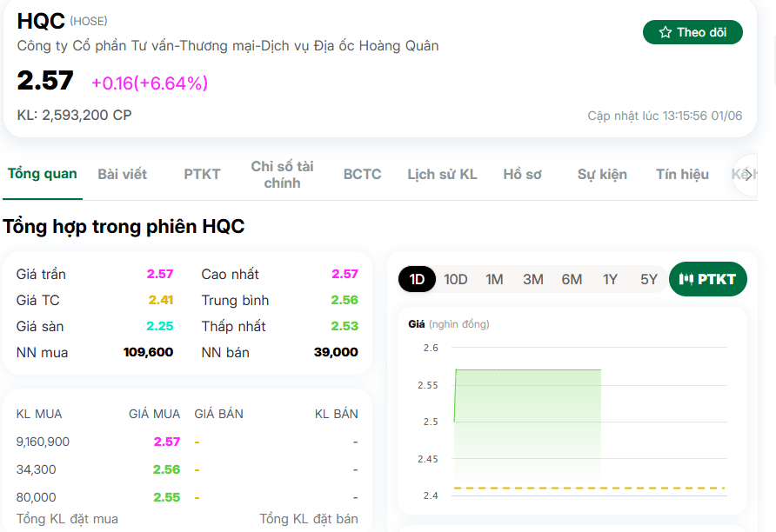Image resolution: width=776 pixels, height=532 pixels.
Task: Click the candlestick icon beside PTKT
Action: (686, 279)
